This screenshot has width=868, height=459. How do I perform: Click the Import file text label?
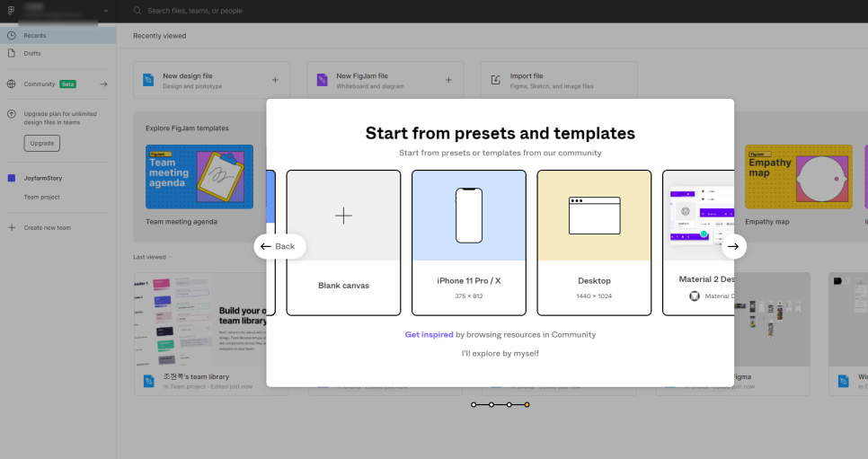point(527,75)
